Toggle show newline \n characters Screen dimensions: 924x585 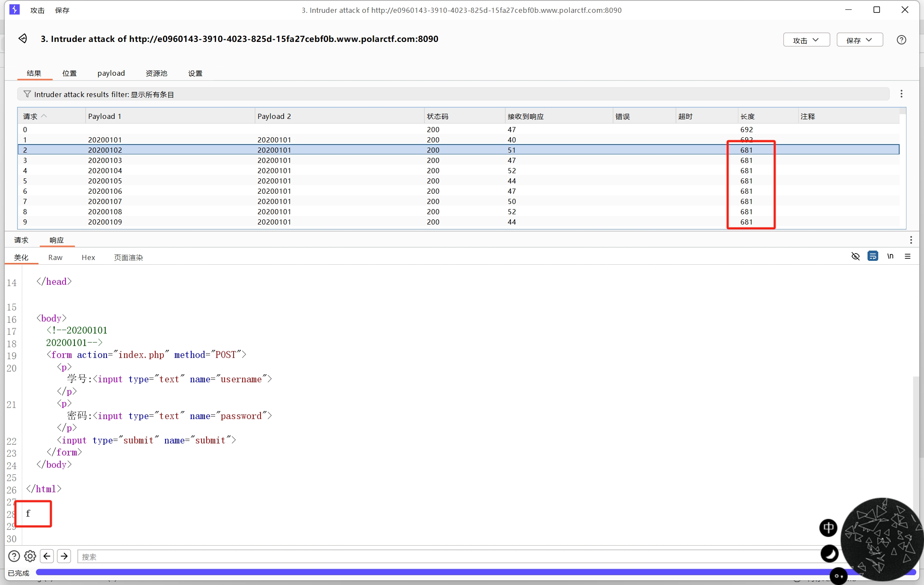click(x=890, y=256)
